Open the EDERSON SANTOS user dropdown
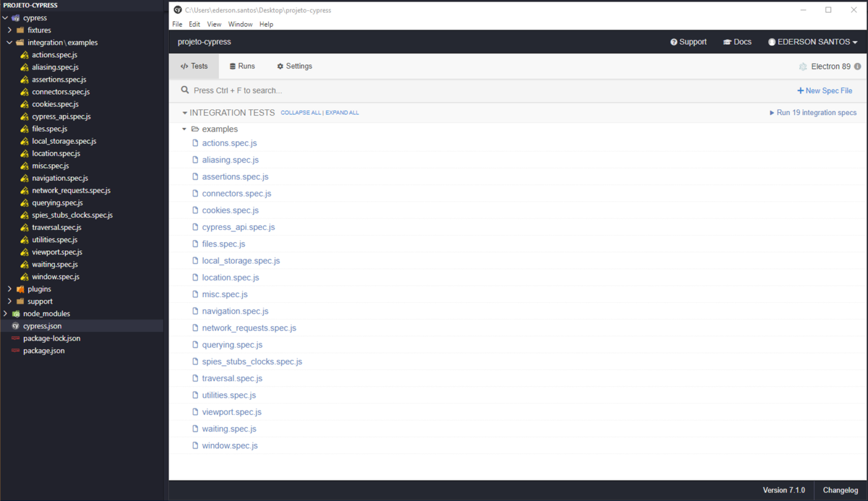The height and width of the screenshot is (501, 868). click(x=813, y=42)
